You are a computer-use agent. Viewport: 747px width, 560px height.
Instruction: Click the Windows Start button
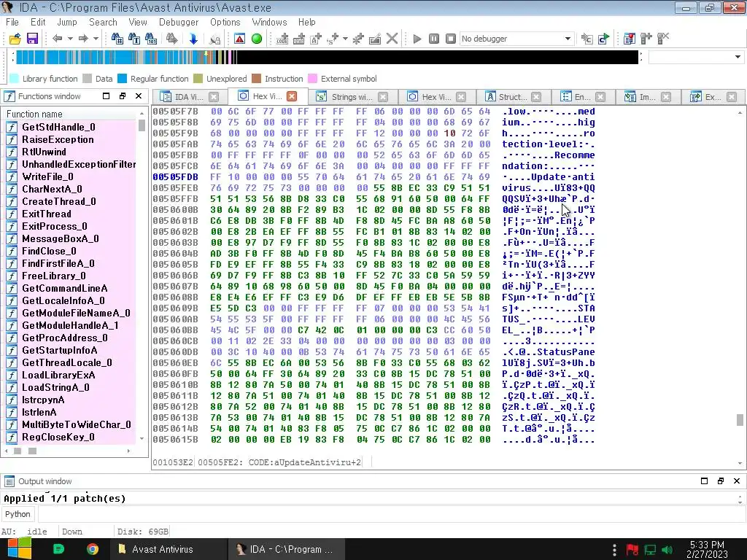pyautogui.click(x=19, y=549)
